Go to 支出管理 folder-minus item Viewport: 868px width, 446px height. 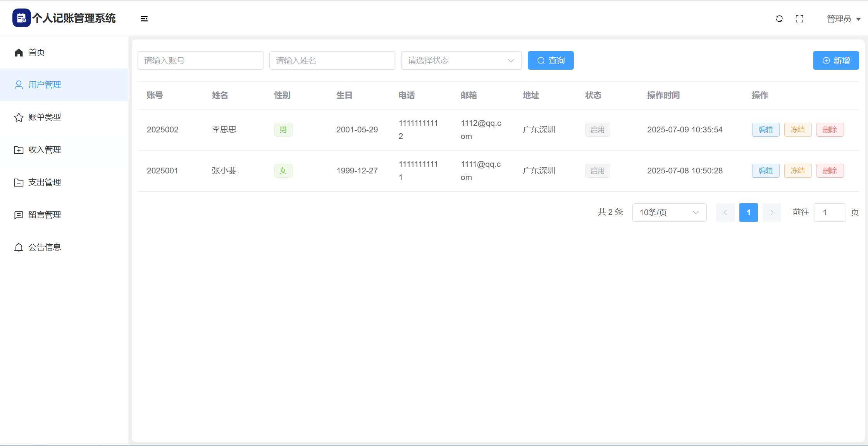pyautogui.click(x=44, y=182)
